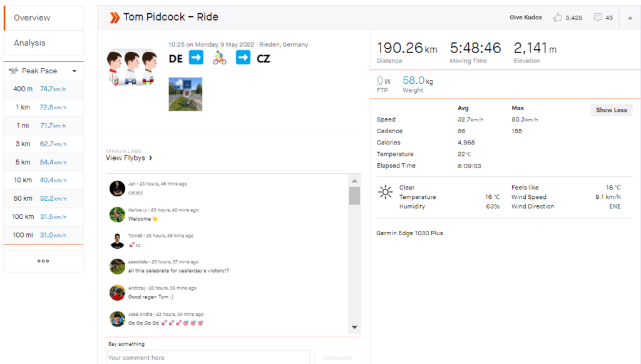Click the Strava chevron logo icon
The width and height of the screenshot is (641, 364).
pos(115,18)
